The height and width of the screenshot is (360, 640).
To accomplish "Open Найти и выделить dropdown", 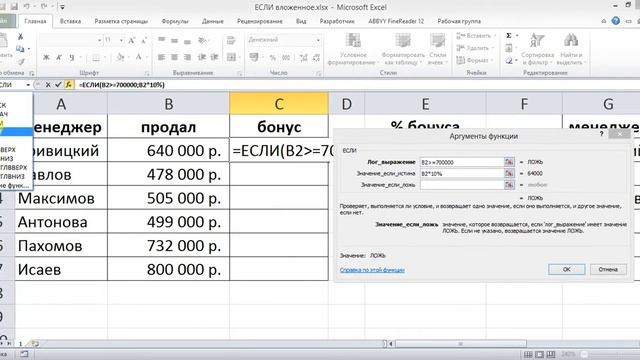I will click(x=571, y=50).
